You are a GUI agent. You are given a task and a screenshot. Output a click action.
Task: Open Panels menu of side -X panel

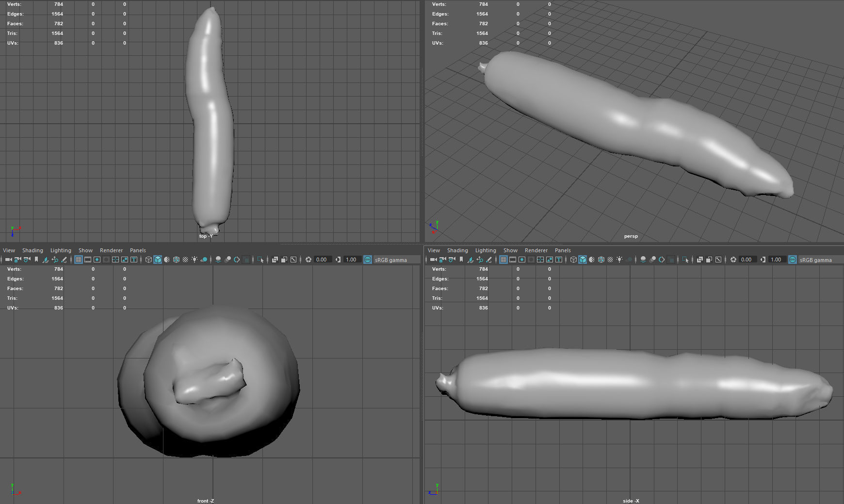pos(563,250)
